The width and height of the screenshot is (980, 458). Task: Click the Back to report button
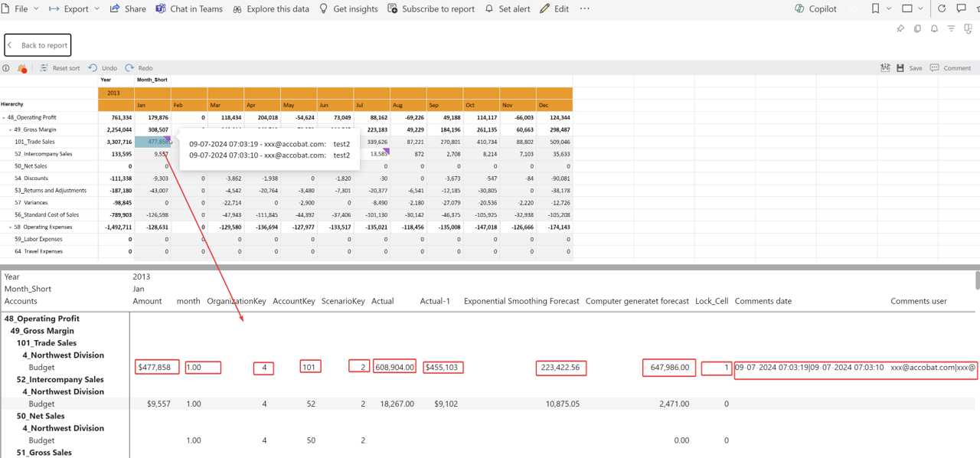38,45
